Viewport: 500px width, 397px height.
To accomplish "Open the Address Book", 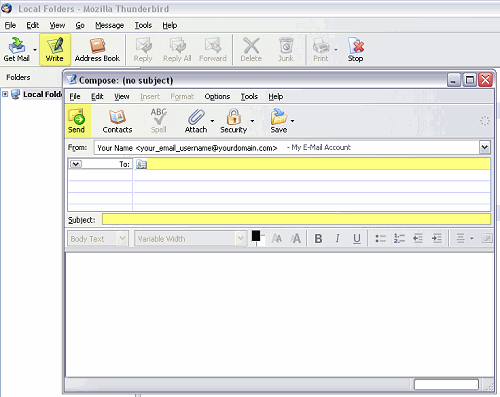I will (x=97, y=49).
